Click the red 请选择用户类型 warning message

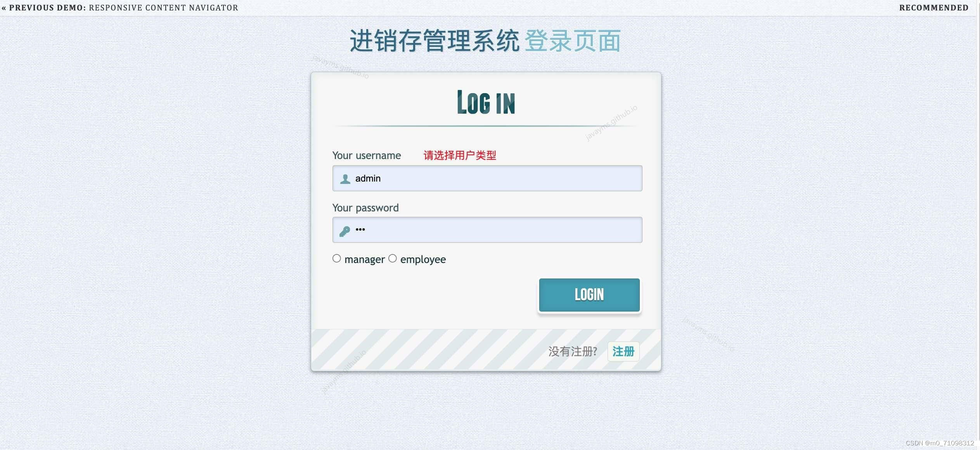coord(460,156)
